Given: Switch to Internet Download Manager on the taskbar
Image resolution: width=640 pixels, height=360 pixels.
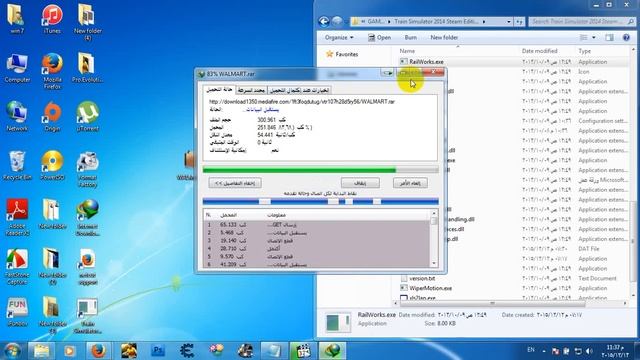Looking at the screenshot, I should click(332, 351).
